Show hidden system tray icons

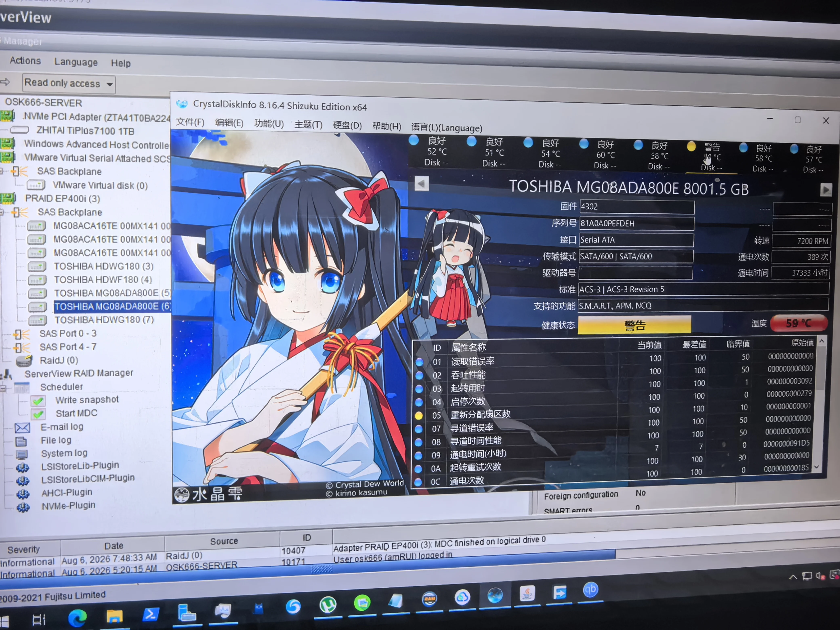coord(793,577)
